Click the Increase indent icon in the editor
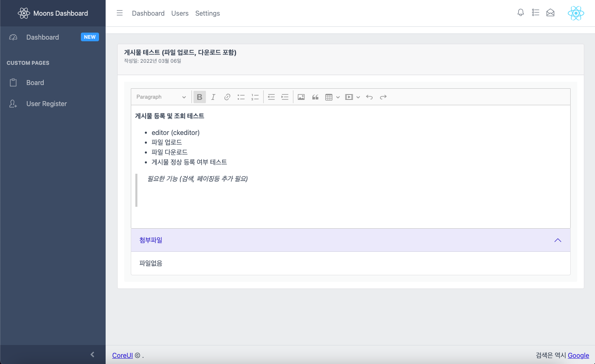Viewport: 595px width, 364px height. tap(285, 97)
